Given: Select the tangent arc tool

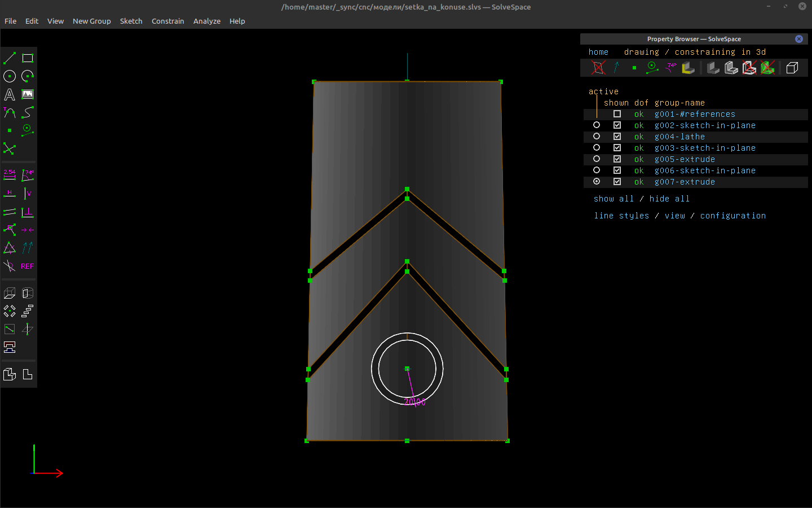Looking at the screenshot, I should click(x=10, y=112).
